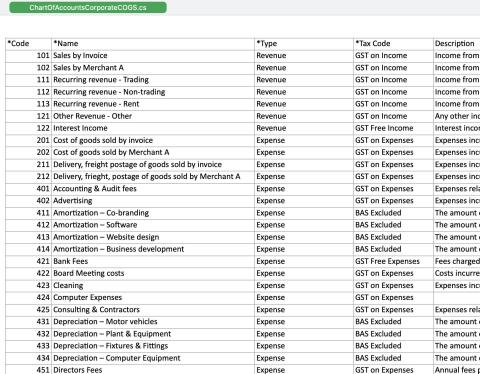The width and height of the screenshot is (480, 374).
Task: Select 'Consulting & Contractors' cell
Action: (153, 310)
